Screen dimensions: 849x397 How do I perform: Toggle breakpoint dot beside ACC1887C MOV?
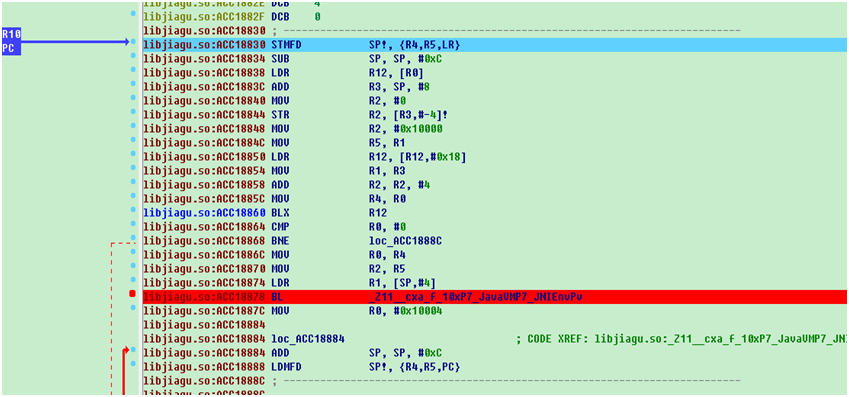pos(133,308)
